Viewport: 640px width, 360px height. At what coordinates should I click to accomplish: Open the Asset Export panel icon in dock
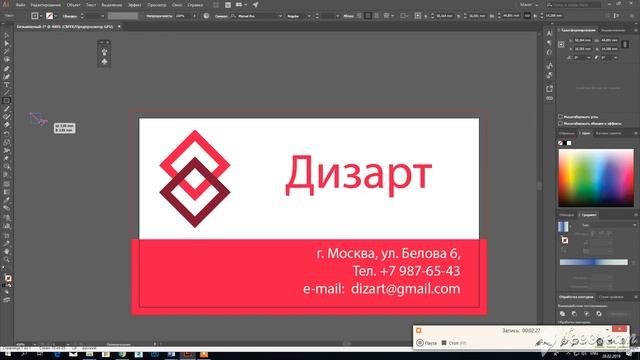[x=549, y=89]
